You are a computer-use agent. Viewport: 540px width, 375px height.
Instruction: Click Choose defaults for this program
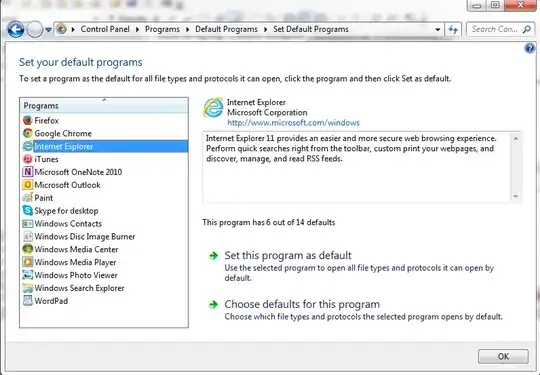pos(302,304)
